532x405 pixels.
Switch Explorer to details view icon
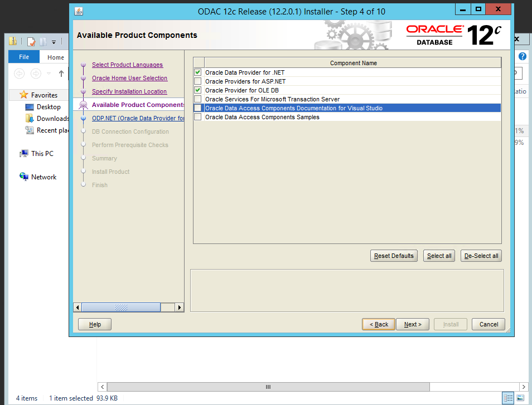click(508, 398)
